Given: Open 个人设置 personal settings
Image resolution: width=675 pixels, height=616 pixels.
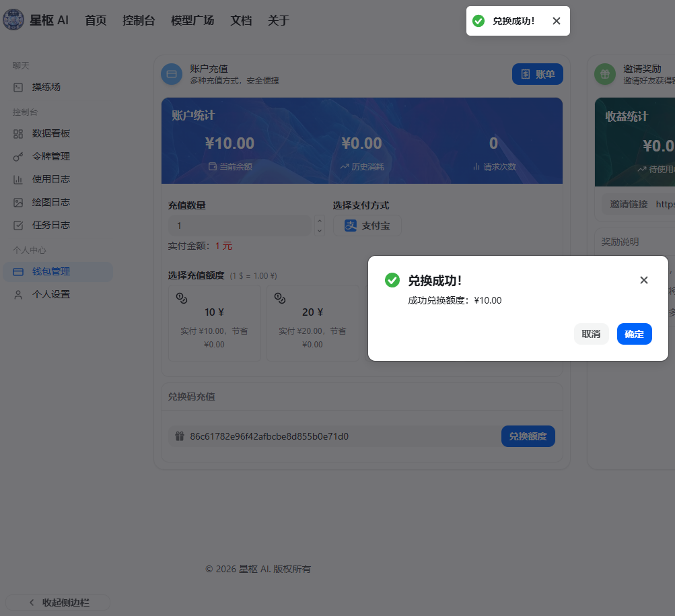Looking at the screenshot, I should pos(50,294).
